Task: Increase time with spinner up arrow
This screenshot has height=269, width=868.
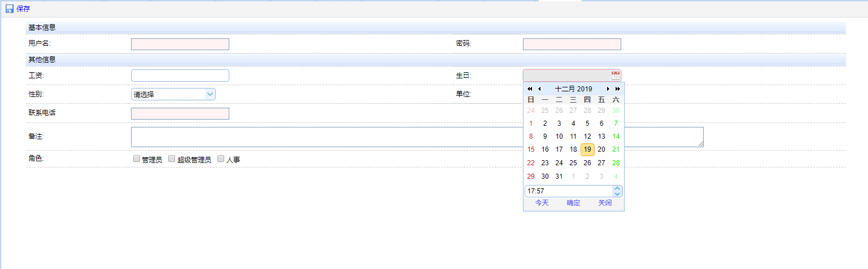Action: click(x=617, y=188)
